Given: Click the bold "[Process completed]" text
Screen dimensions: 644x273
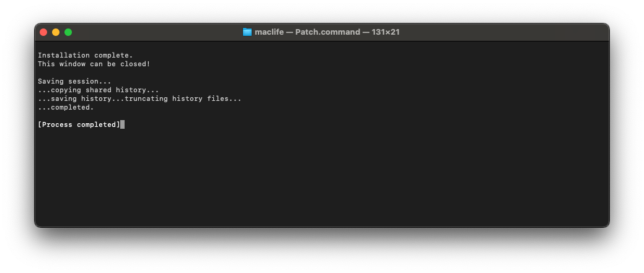Looking at the screenshot, I should click(x=79, y=124).
